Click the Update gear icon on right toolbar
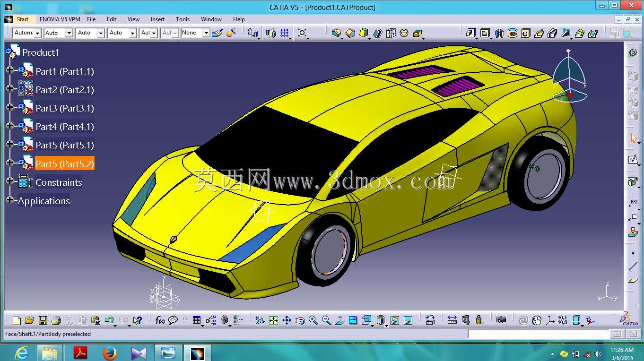 point(633,53)
